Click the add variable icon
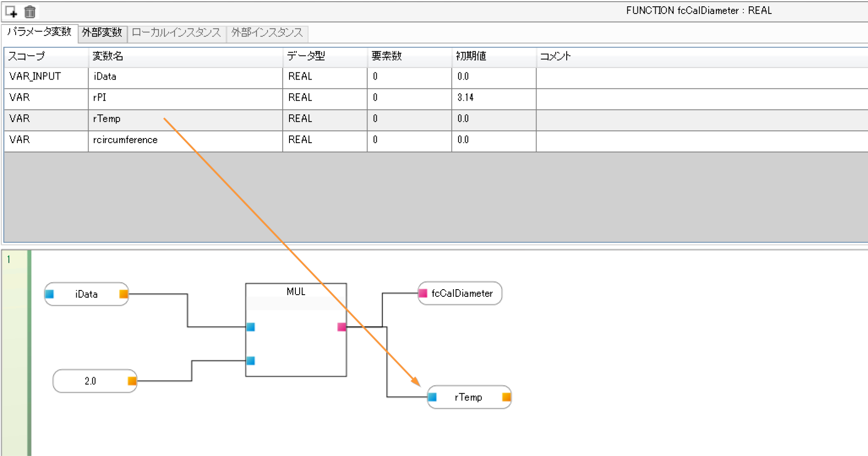 point(11,12)
